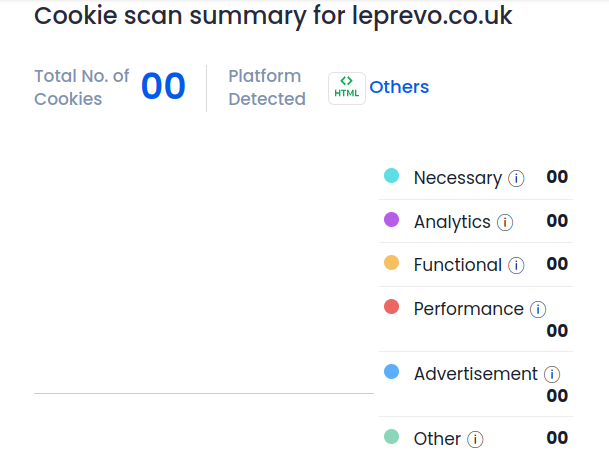609x469 pixels.
Task: Click the info icon next to Necessary
Action: tap(516, 179)
